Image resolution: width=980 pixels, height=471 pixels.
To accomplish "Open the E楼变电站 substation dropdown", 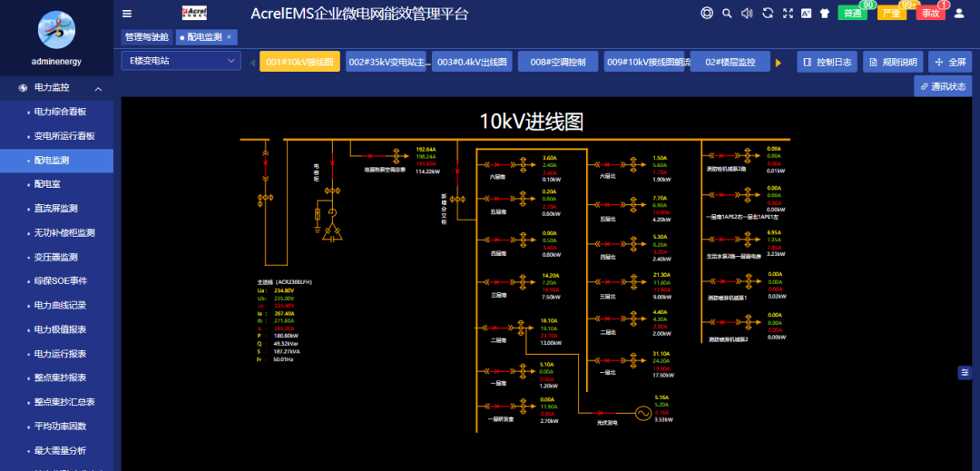I will [x=181, y=61].
